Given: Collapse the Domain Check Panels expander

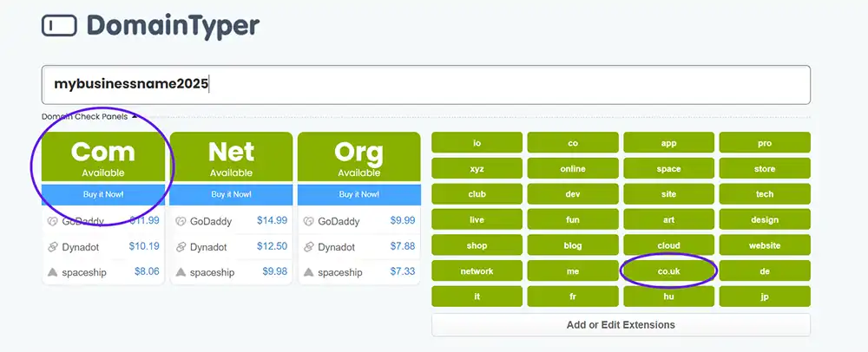Looking at the screenshot, I should (134, 116).
